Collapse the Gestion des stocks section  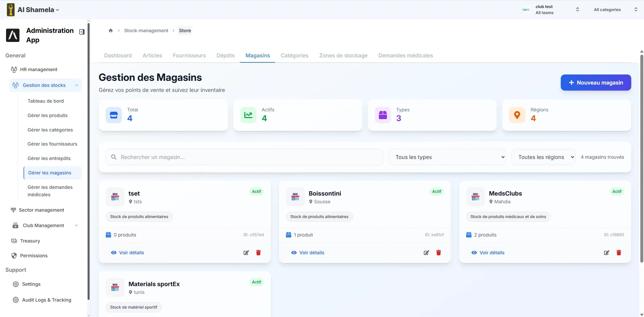coord(45,85)
